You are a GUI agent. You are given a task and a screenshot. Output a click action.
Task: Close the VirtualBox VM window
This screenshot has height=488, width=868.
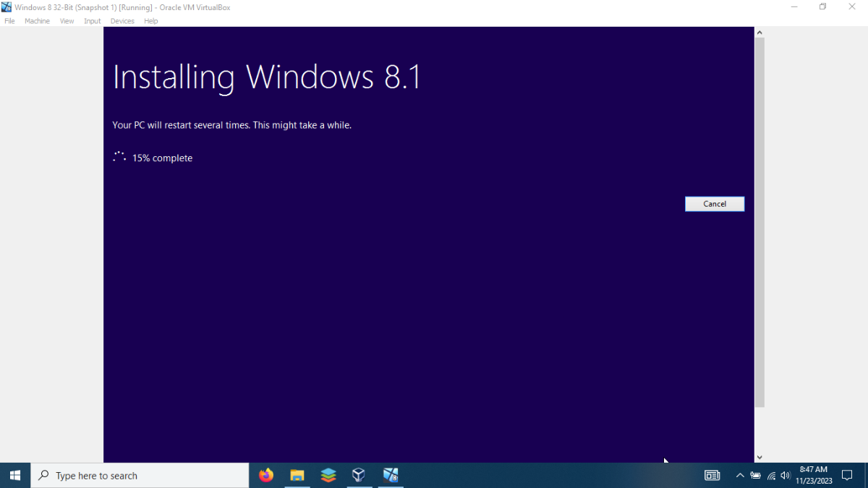(852, 7)
